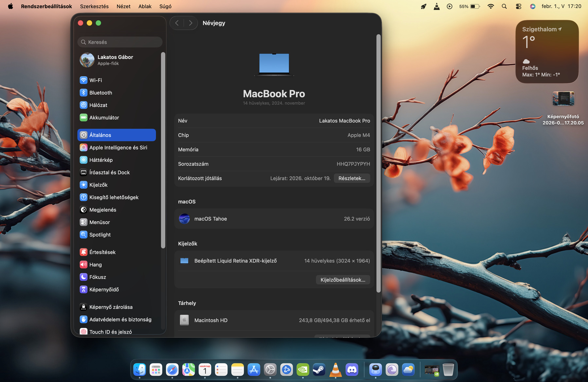This screenshot has width=588, height=382.
Task: Open Kisegítő lehetőségek settings
Action: point(116,197)
